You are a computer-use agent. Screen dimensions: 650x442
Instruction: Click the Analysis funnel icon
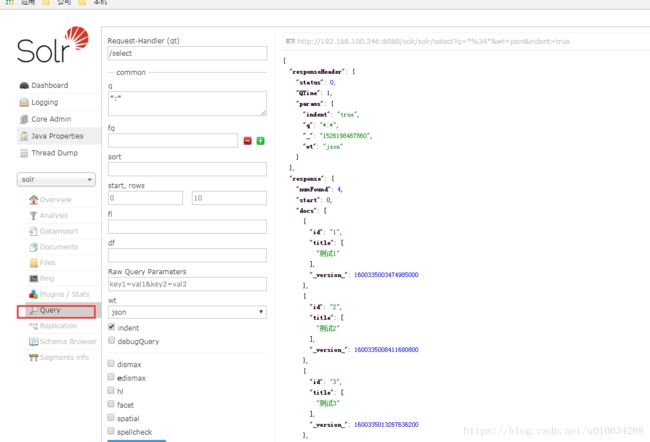coord(34,216)
